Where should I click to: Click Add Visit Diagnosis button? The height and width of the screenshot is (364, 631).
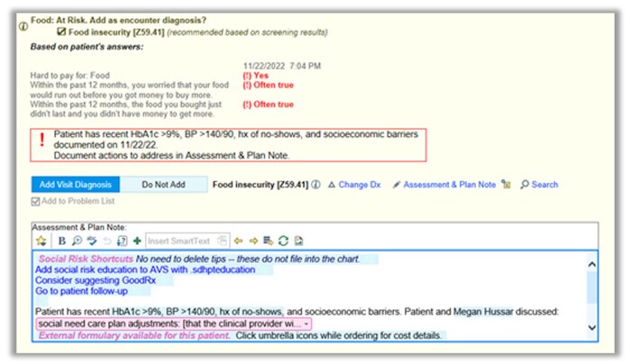click(x=75, y=185)
